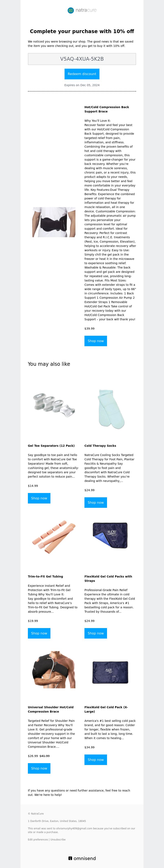164x868 pixels.
Task: Click the Edit preferences link
Action: coord(38,839)
